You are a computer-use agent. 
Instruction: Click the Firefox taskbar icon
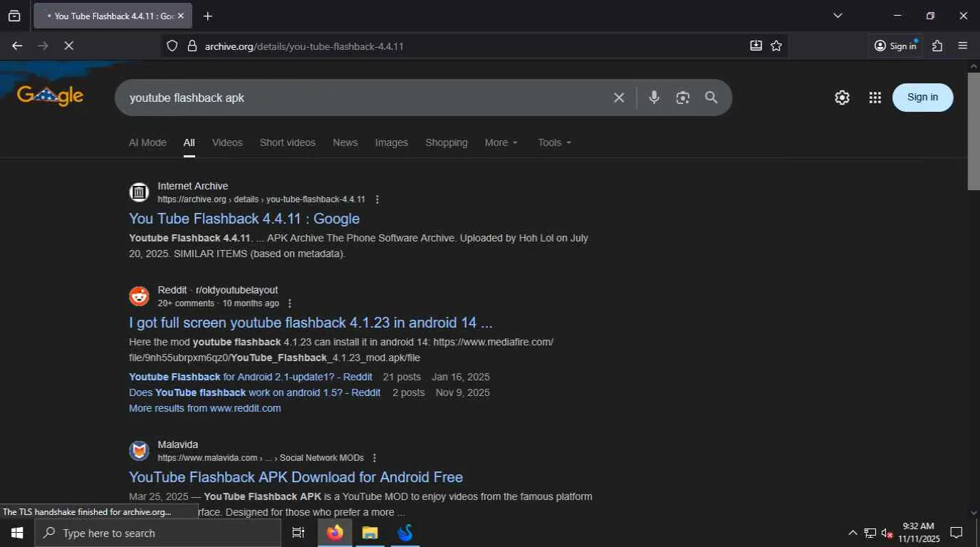pyautogui.click(x=335, y=533)
